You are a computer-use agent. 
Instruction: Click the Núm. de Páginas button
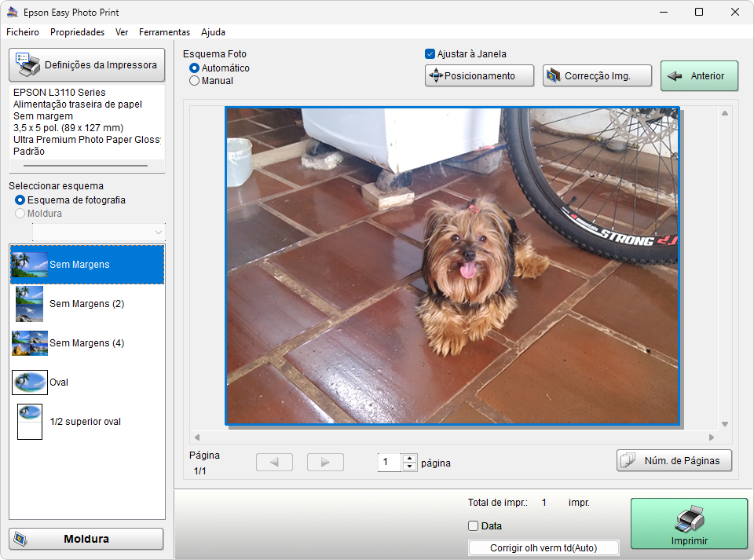pyautogui.click(x=674, y=460)
